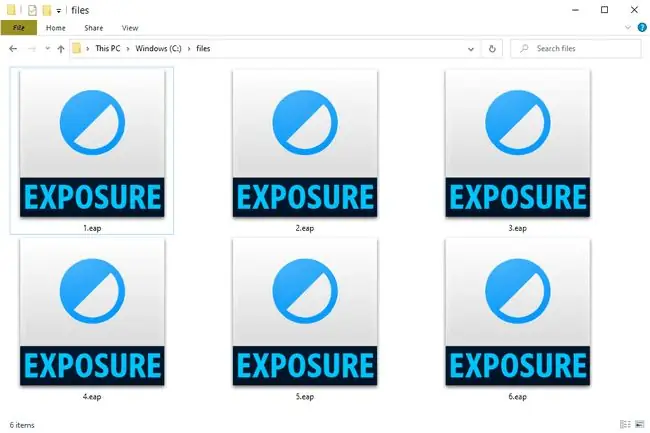Open the Customize Quick Access Toolbar dropdown
The width and height of the screenshot is (650, 433).
click(x=58, y=10)
